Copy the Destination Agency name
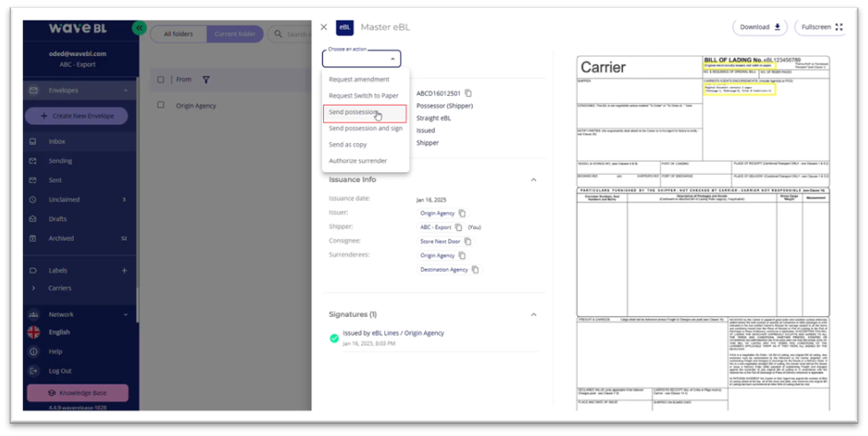Viewport: 868px width, 436px height. (x=476, y=269)
